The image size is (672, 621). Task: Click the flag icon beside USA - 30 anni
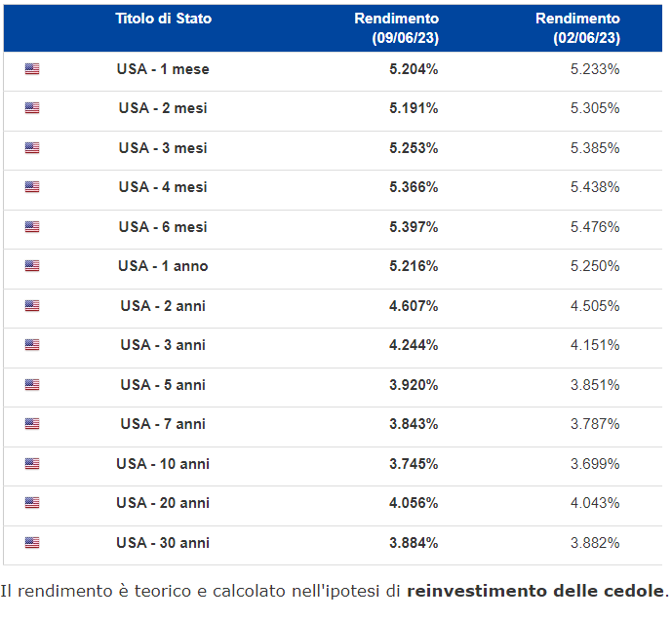pyautogui.click(x=32, y=543)
